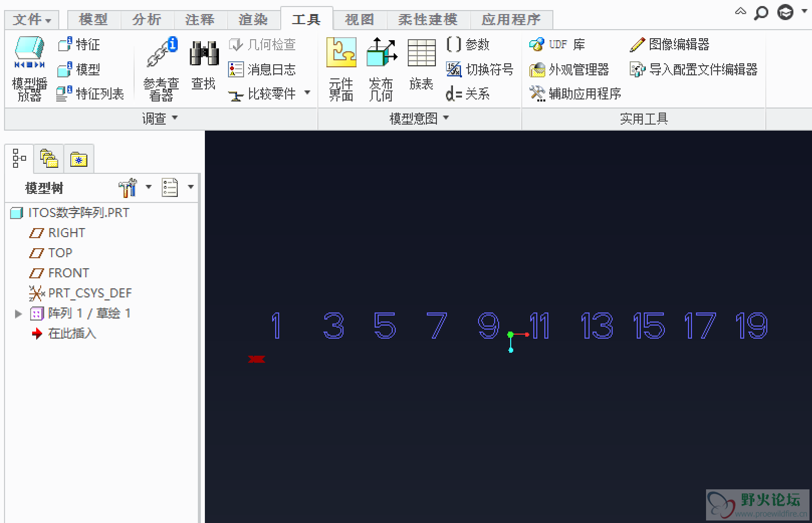812x523 pixels.
Task: Click the 实用工具 group label
Action: pyautogui.click(x=644, y=119)
